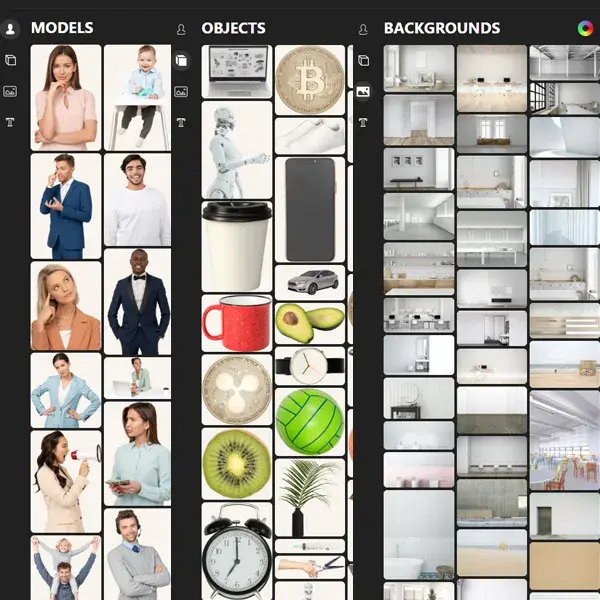Select the blonde woman in orange blazer
Screen dimensions: 600x600
(x=66, y=306)
